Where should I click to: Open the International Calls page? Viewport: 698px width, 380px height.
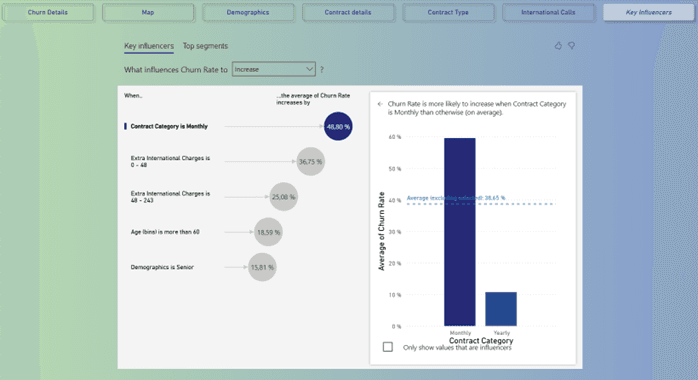[x=548, y=12]
